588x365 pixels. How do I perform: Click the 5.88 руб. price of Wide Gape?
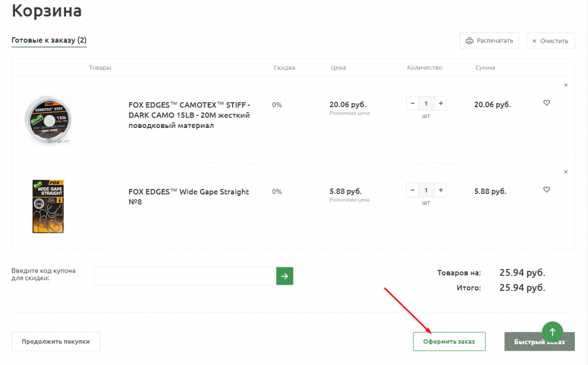(345, 191)
